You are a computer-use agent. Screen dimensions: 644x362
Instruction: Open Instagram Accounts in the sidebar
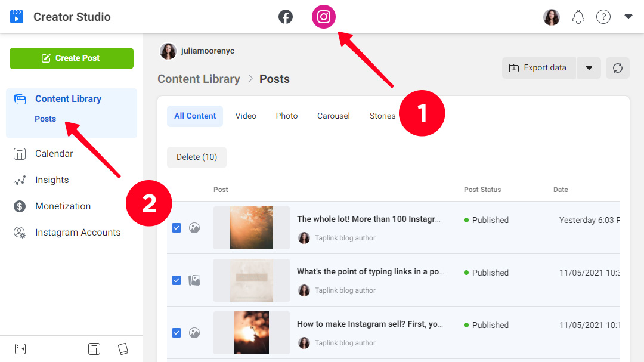coord(78,233)
